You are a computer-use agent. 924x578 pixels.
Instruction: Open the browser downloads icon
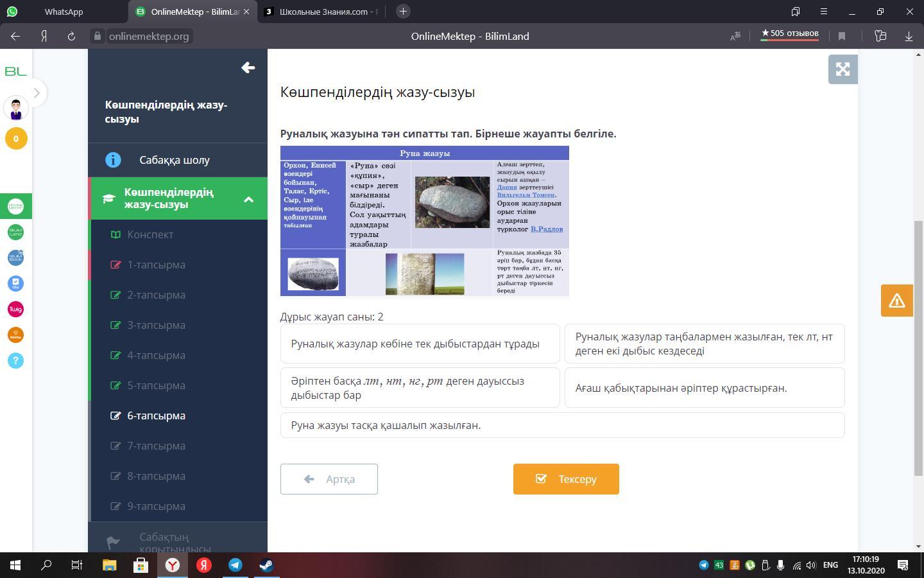(909, 37)
